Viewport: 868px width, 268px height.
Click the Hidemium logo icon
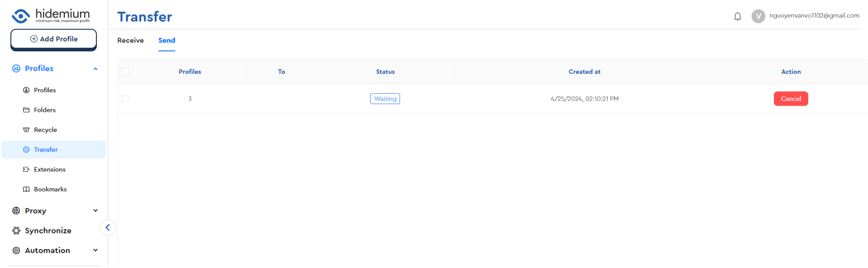click(x=21, y=16)
